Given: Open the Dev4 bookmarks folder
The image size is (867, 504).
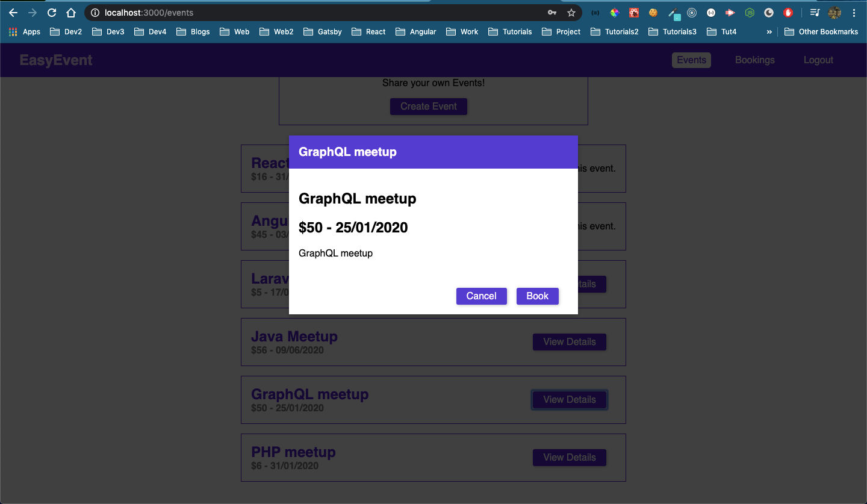Looking at the screenshot, I should (x=151, y=32).
